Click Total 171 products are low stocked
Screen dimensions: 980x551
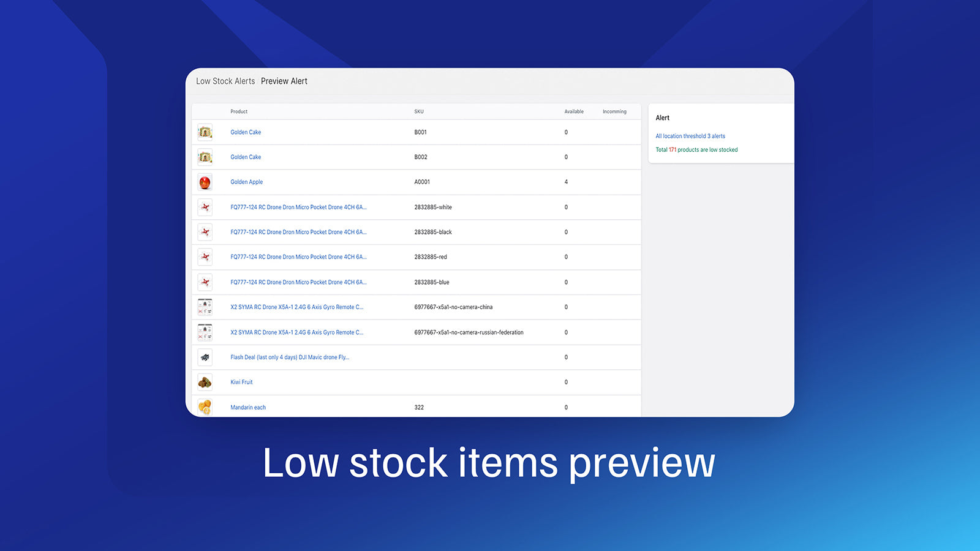pos(696,149)
